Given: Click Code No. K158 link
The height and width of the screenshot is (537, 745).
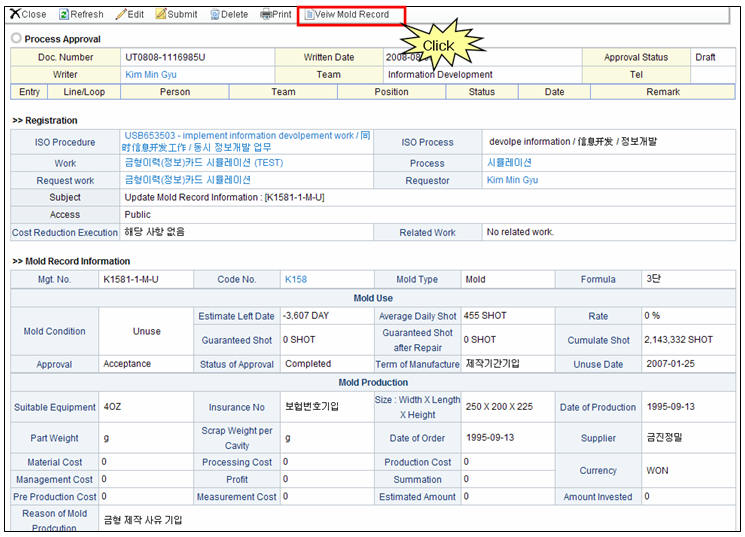Looking at the screenshot, I should (296, 280).
